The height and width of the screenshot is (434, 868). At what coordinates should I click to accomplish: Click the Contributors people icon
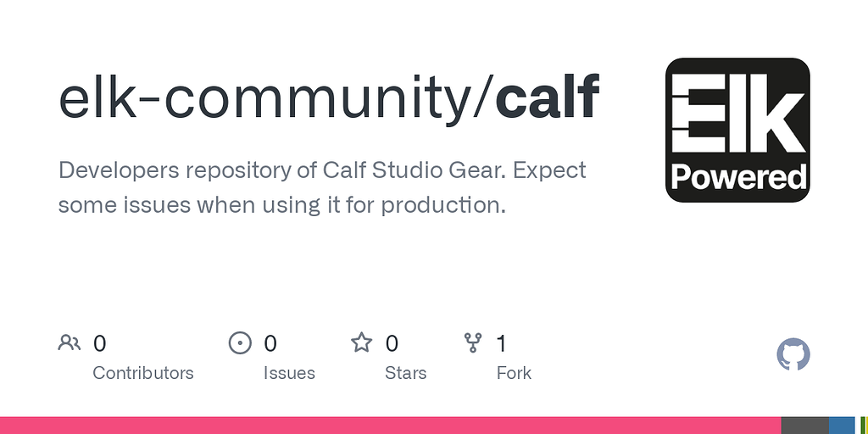tap(70, 343)
